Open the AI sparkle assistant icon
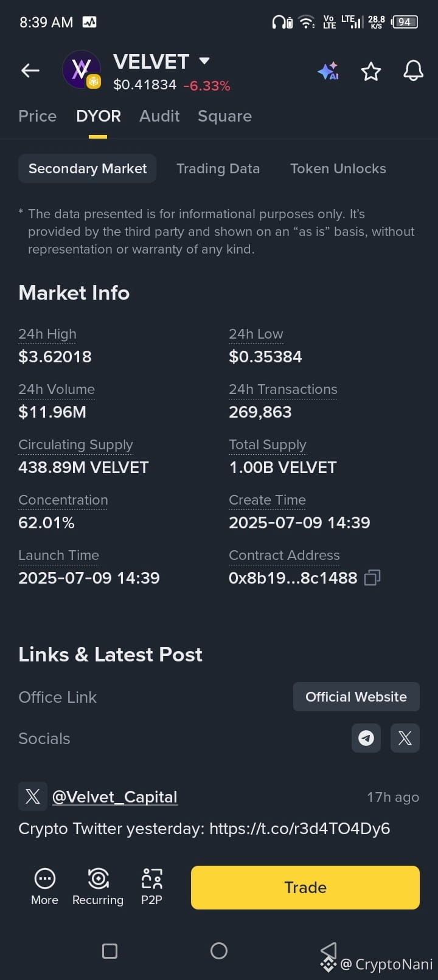The image size is (438, 980). tap(328, 72)
